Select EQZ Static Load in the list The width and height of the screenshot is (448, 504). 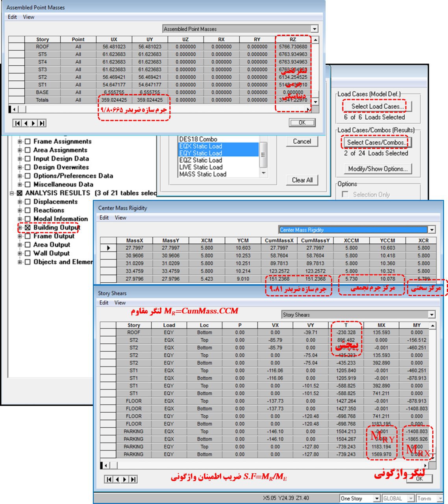coord(218,160)
